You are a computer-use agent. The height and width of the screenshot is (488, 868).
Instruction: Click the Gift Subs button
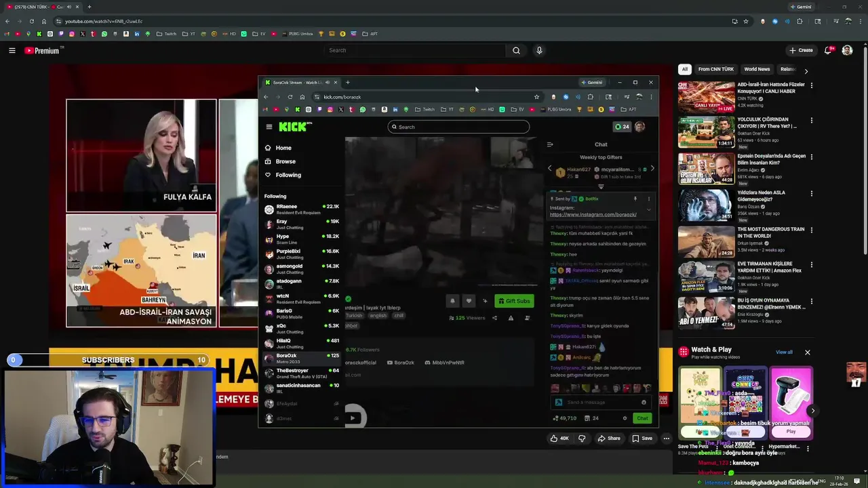[x=513, y=301]
